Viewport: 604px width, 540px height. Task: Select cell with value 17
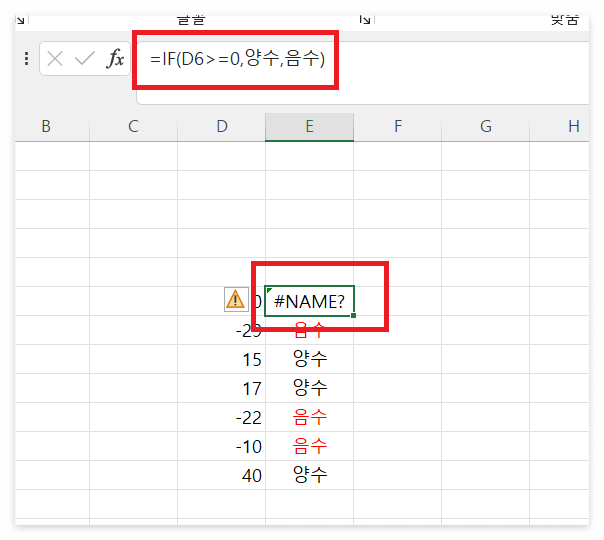click(221, 388)
